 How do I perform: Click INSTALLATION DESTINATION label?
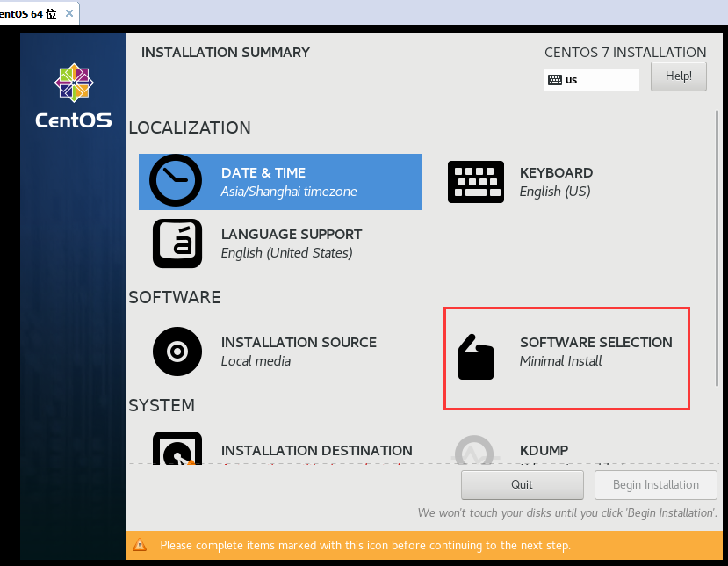[x=317, y=450]
